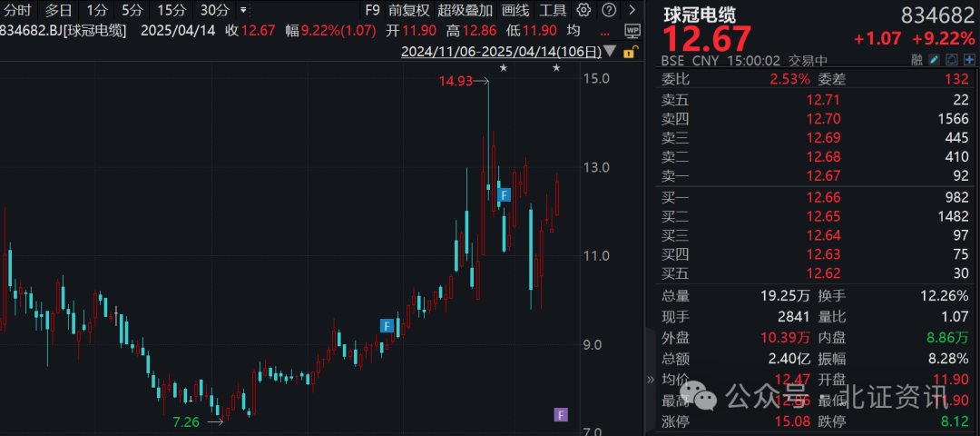Click 振幅 value 8.28%
The height and width of the screenshot is (436, 980).
click(x=948, y=359)
